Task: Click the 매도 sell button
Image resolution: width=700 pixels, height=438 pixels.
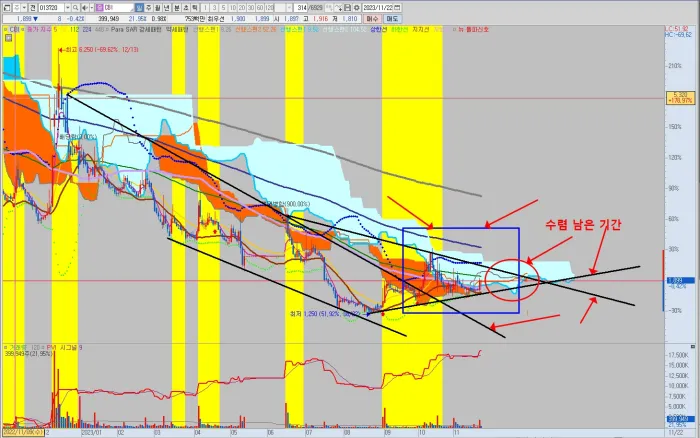Action: (x=392, y=19)
